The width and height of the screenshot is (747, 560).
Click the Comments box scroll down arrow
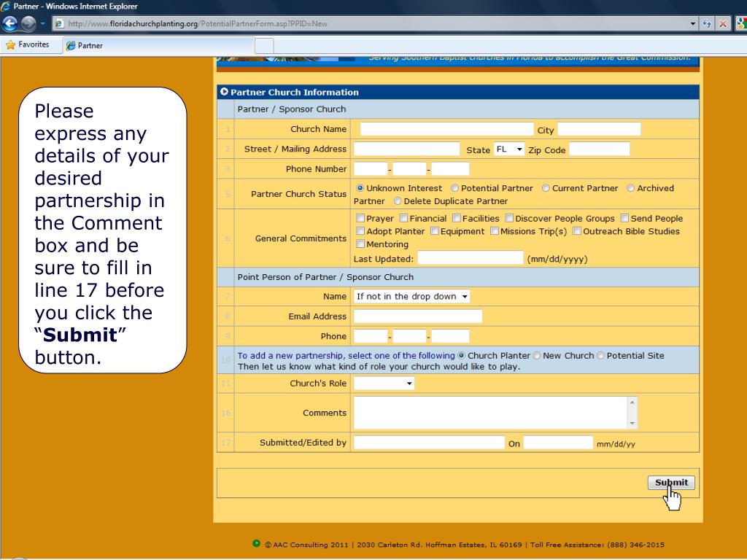632,424
